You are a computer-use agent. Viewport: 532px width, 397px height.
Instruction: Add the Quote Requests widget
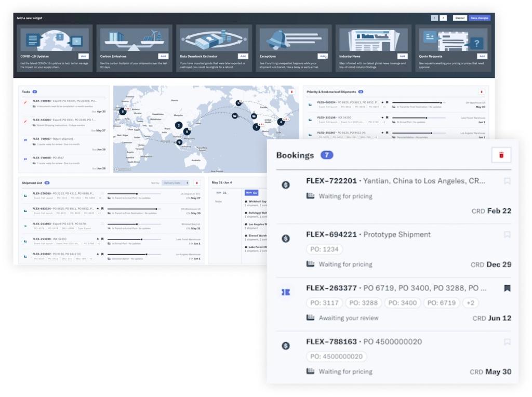click(482, 56)
